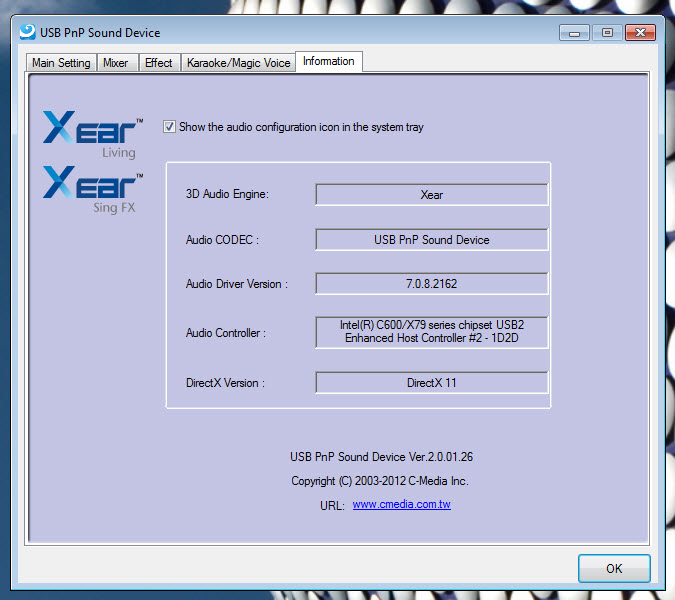Viewport: 675px width, 600px height.
Task: Confirm the dialog with the OK button
Action: coord(614,568)
